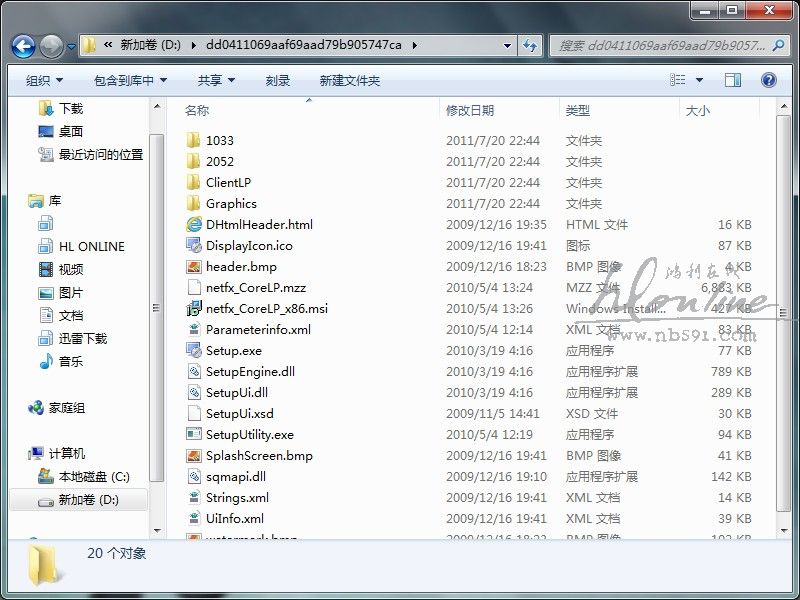
Task: Select the Graphics folder icon
Action: (193, 203)
